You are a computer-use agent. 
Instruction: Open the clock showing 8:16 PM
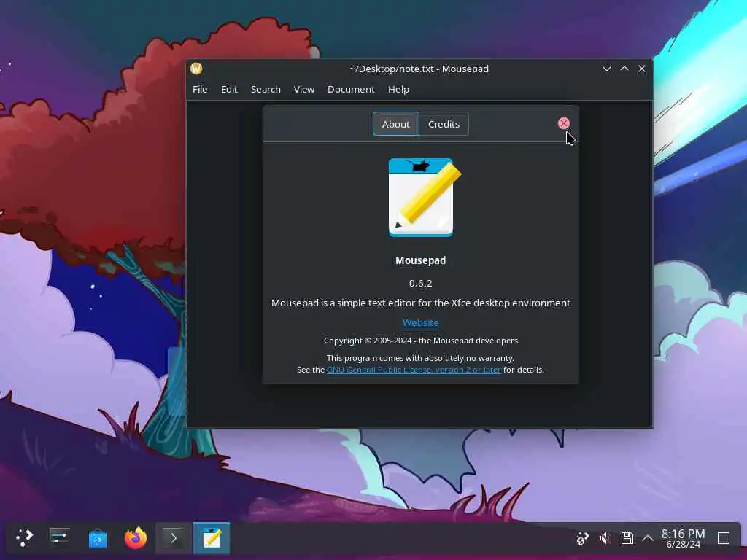point(683,538)
